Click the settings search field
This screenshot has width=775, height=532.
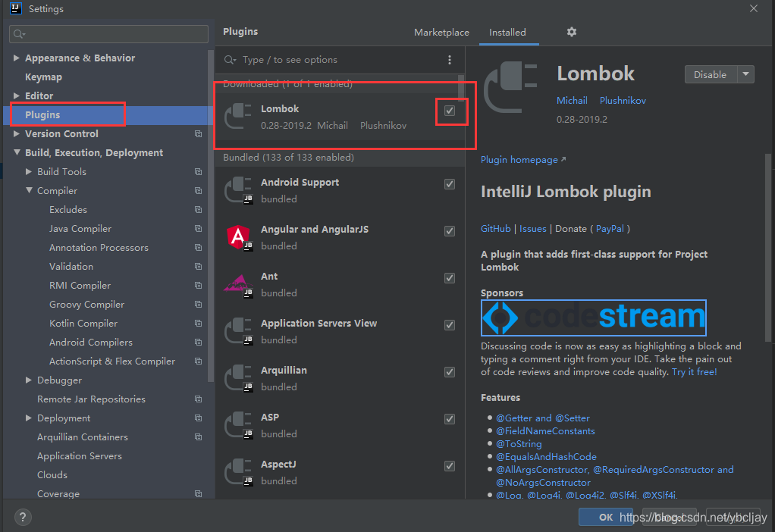coord(108,34)
